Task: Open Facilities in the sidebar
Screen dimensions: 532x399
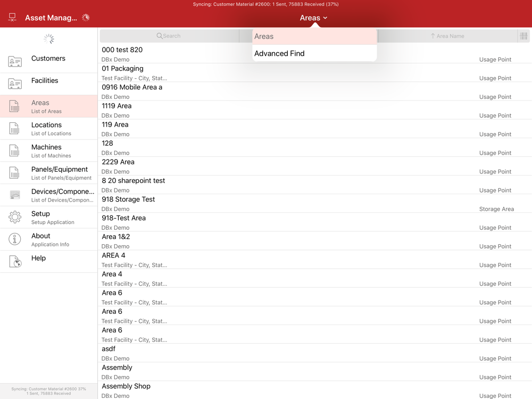Action: [48, 84]
